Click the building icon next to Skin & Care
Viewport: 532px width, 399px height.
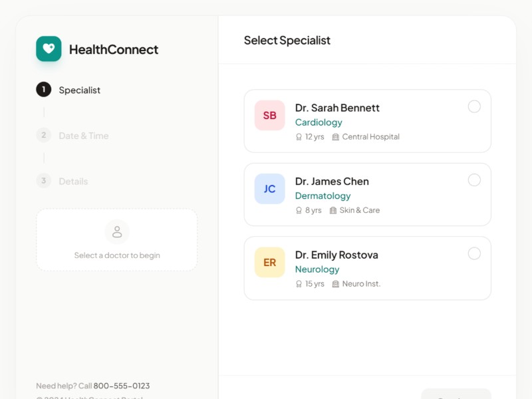tap(332, 210)
